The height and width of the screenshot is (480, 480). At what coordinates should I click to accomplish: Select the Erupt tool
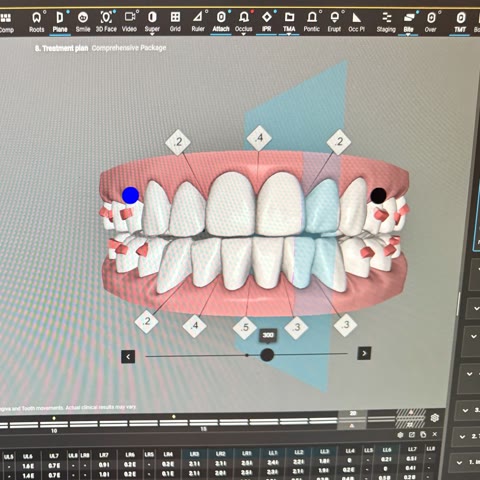tap(334, 22)
